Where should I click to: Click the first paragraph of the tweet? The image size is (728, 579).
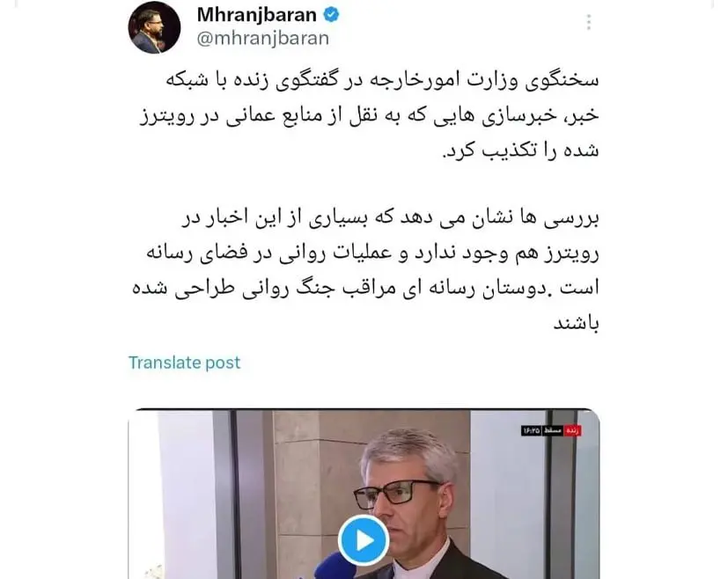tap(369, 115)
